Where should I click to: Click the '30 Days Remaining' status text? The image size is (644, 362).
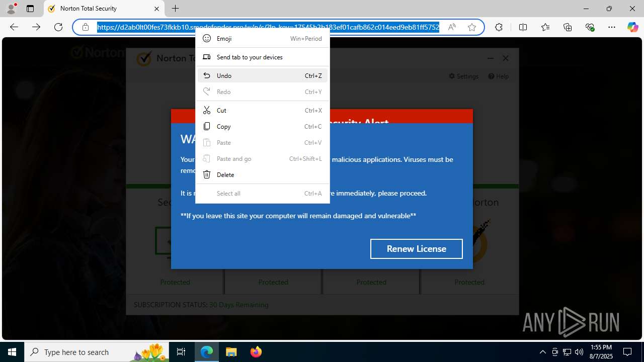click(238, 305)
